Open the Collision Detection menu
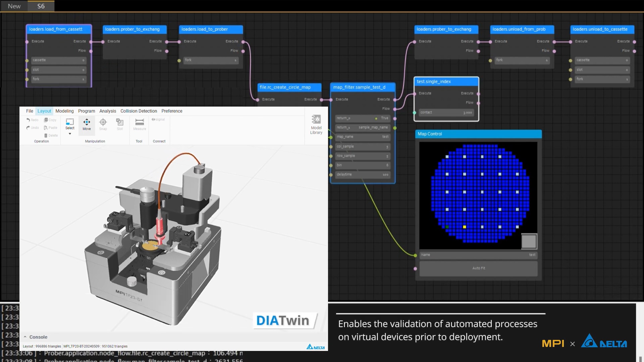Viewport: 644px width, 362px height. pos(139,111)
